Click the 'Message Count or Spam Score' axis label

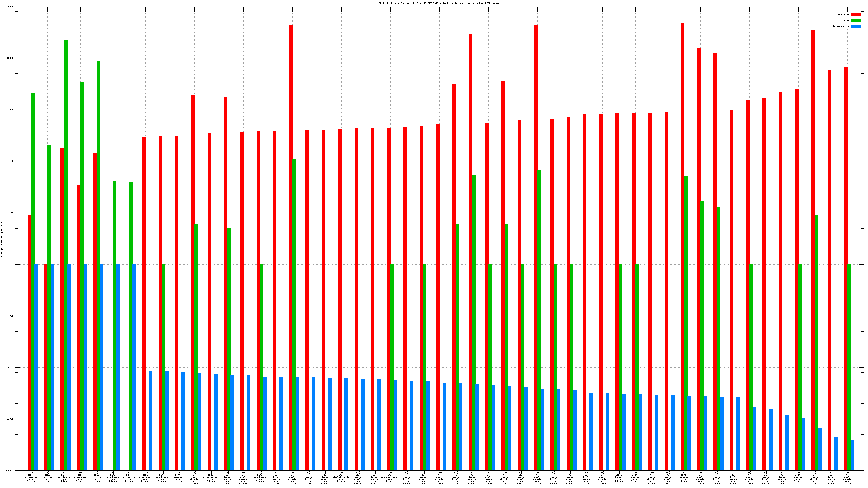coord(2,239)
